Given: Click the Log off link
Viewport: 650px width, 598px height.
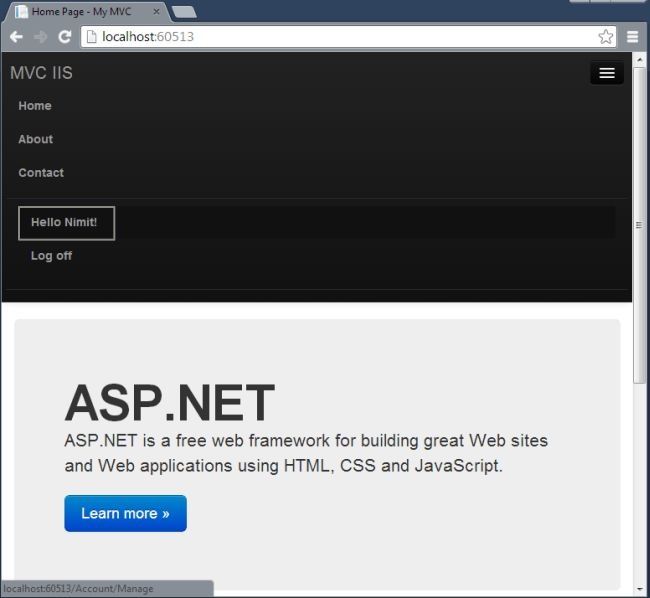Looking at the screenshot, I should point(51,256).
